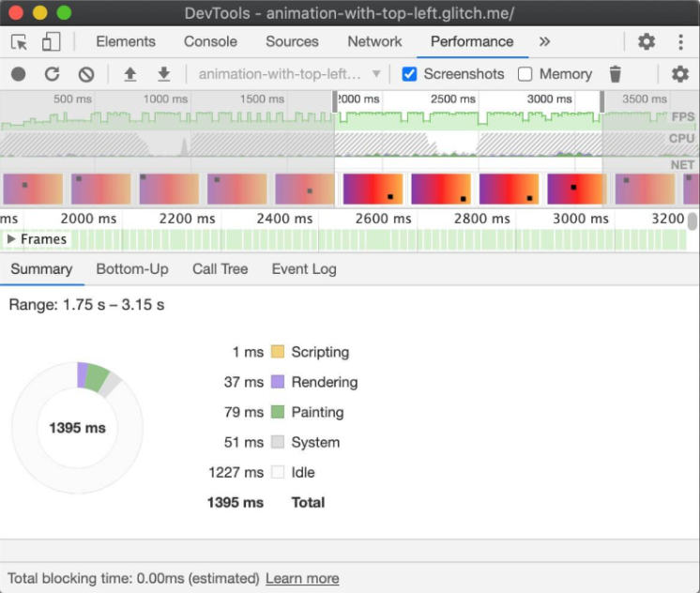Image resolution: width=700 pixels, height=593 pixels.
Task: Click the 2600 ms ruler marker
Action: 383,219
